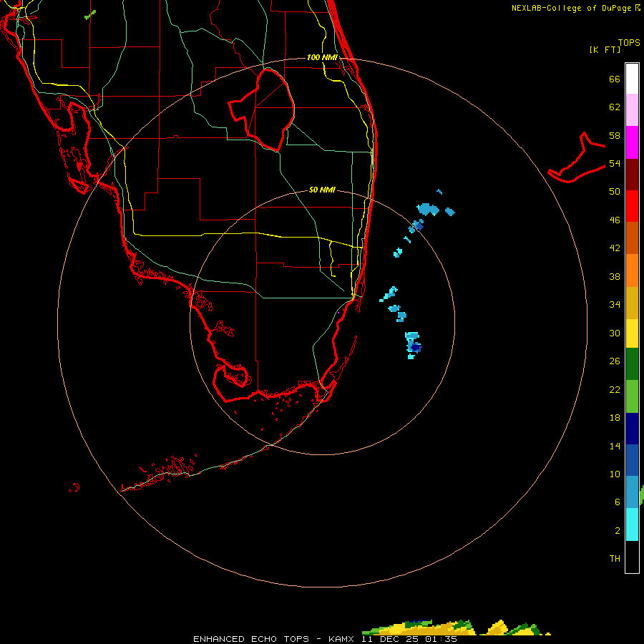The image size is (644, 644).
Task: Click the 30 legend value
Action: click(615, 333)
